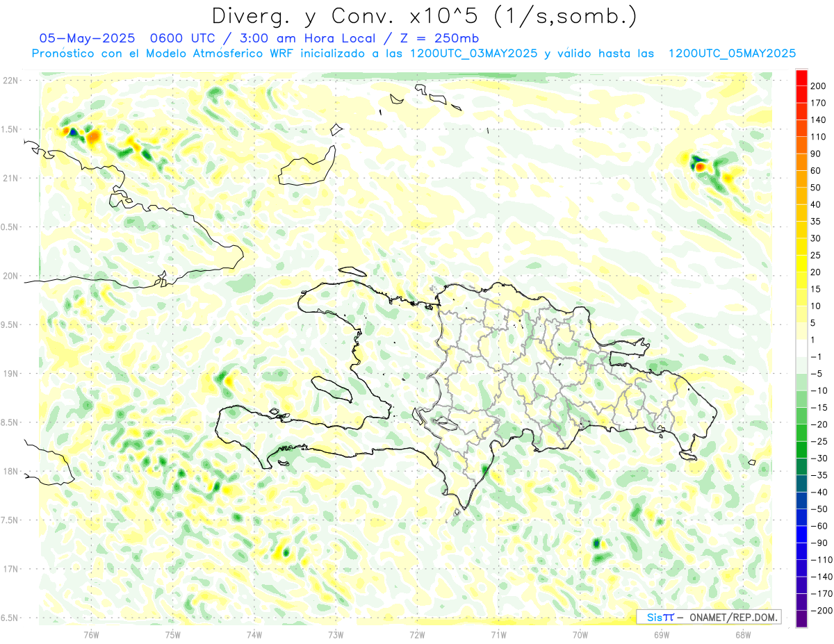Click the red divergence core north of Puerto Rico near 68.5W

pyautogui.click(x=701, y=167)
